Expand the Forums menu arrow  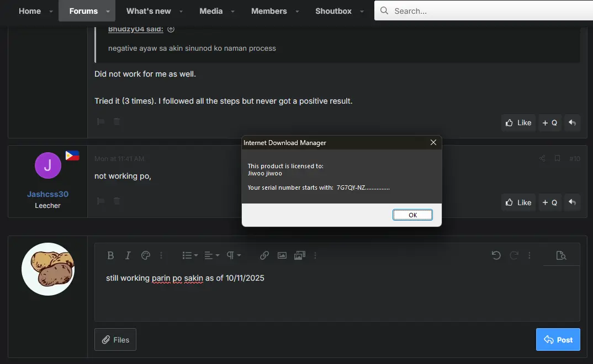pos(108,12)
